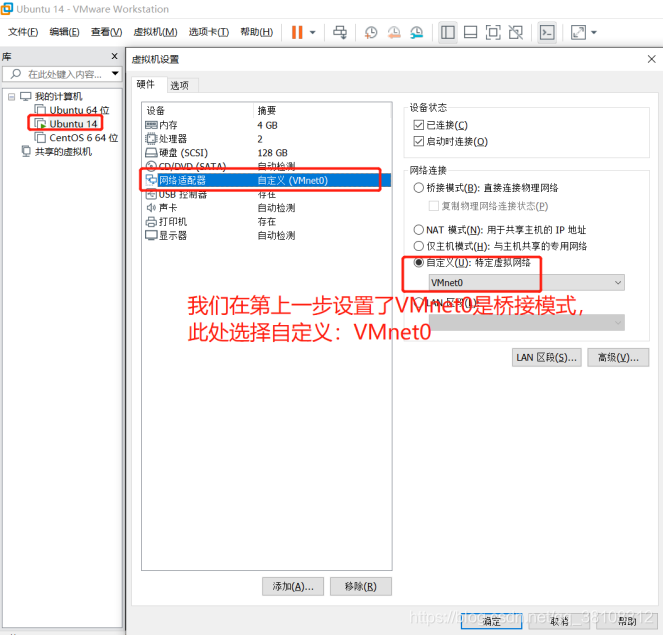
Task: Click the send Ctrl+Alt+Del toolbar icon
Action: point(340,32)
